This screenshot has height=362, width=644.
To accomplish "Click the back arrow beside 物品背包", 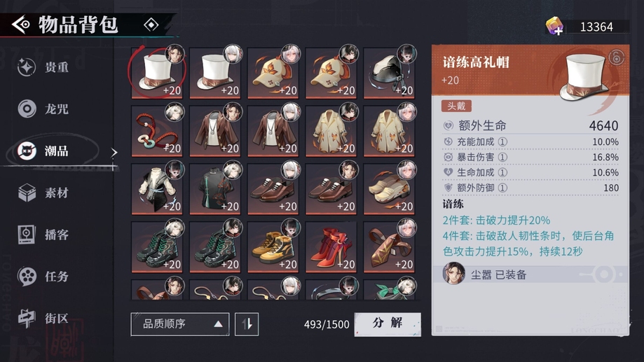I will 20,25.
